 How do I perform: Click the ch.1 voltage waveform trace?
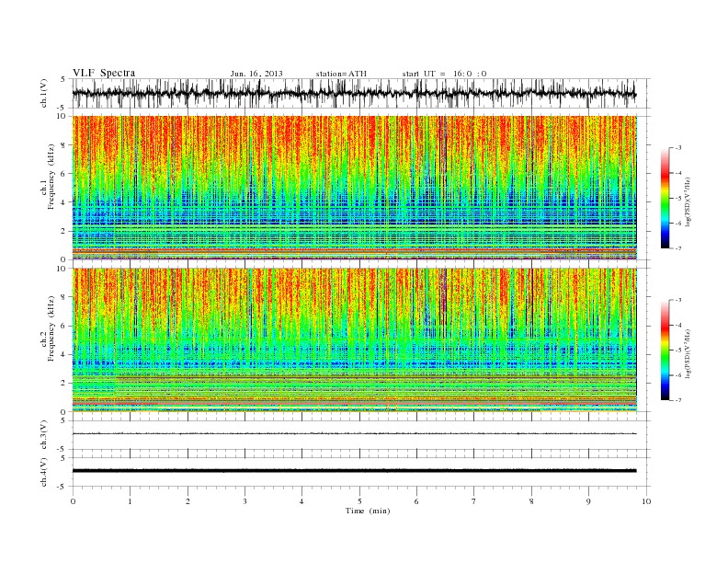coord(354,93)
